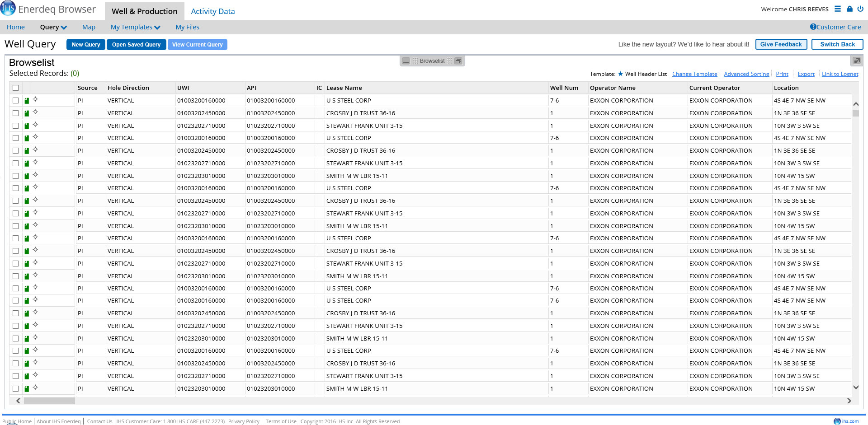Click the ihs.com logo in footer

click(x=846, y=421)
